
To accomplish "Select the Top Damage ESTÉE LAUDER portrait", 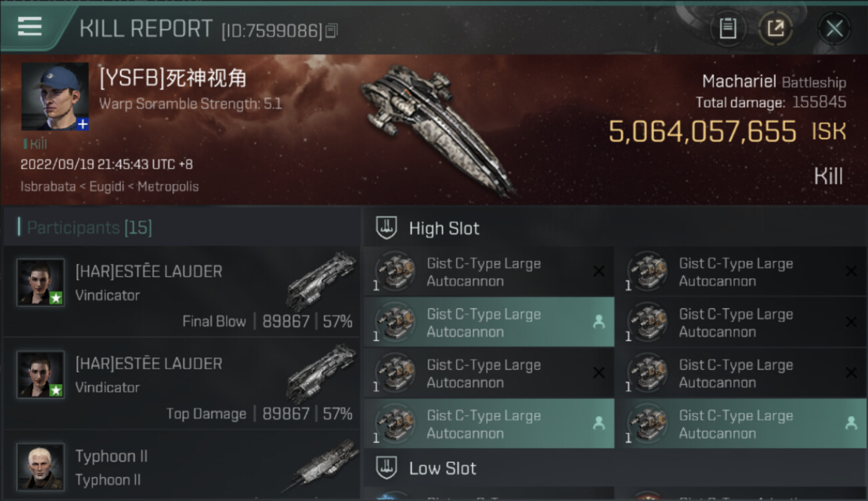I will tap(41, 375).
